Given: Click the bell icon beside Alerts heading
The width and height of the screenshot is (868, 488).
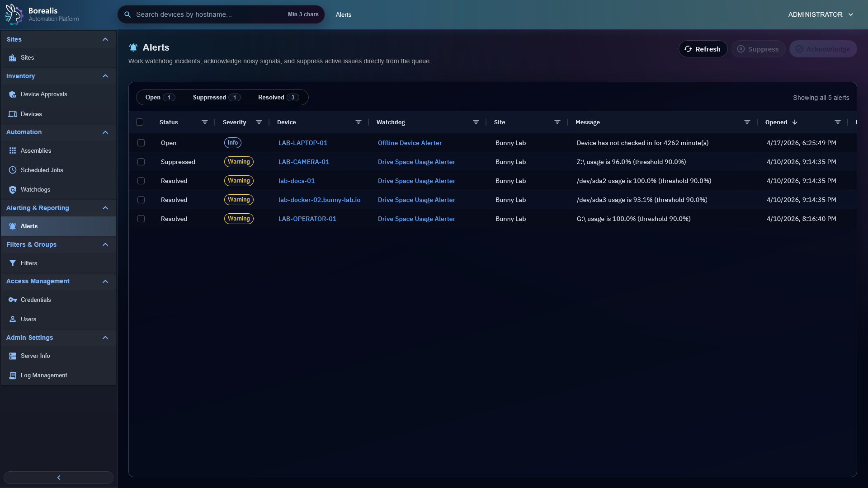Looking at the screenshot, I should (x=133, y=47).
